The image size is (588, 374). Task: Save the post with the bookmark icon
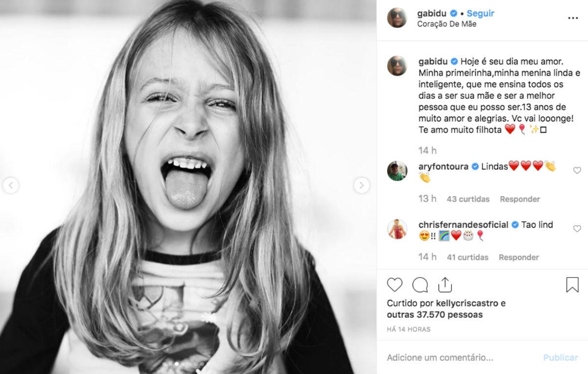(x=572, y=285)
